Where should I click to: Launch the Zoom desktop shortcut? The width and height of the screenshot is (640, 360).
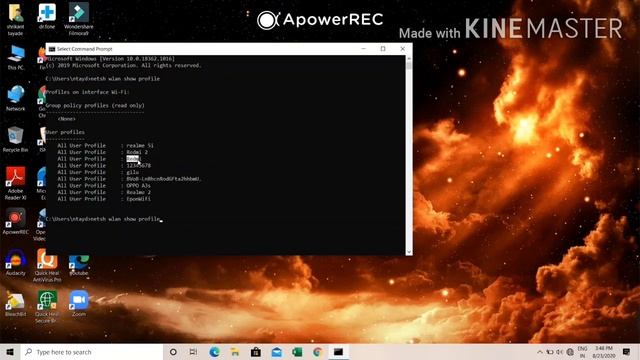coord(78,304)
